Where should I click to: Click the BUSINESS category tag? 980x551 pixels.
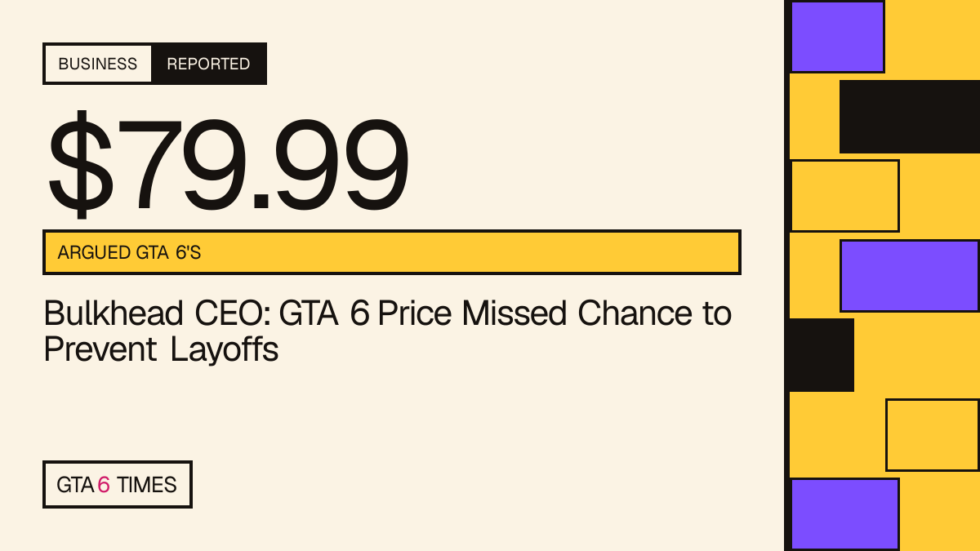97,64
